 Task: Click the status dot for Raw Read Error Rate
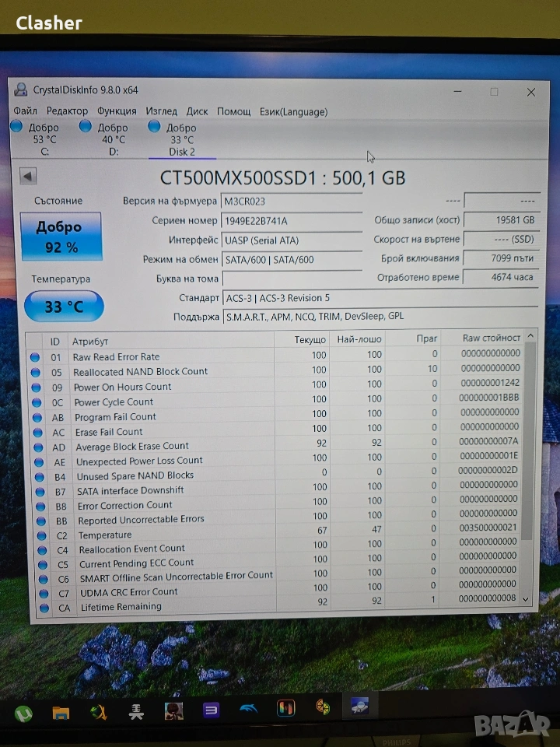coord(35,357)
